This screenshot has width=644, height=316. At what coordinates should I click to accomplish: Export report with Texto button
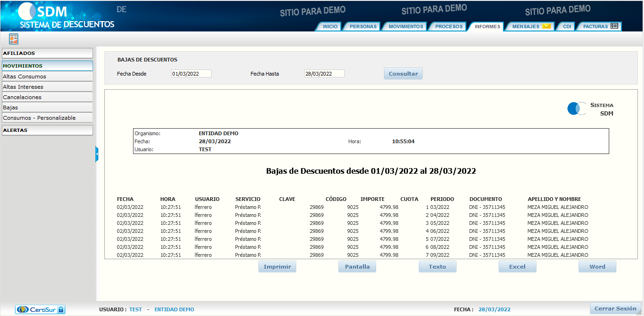[438, 267]
